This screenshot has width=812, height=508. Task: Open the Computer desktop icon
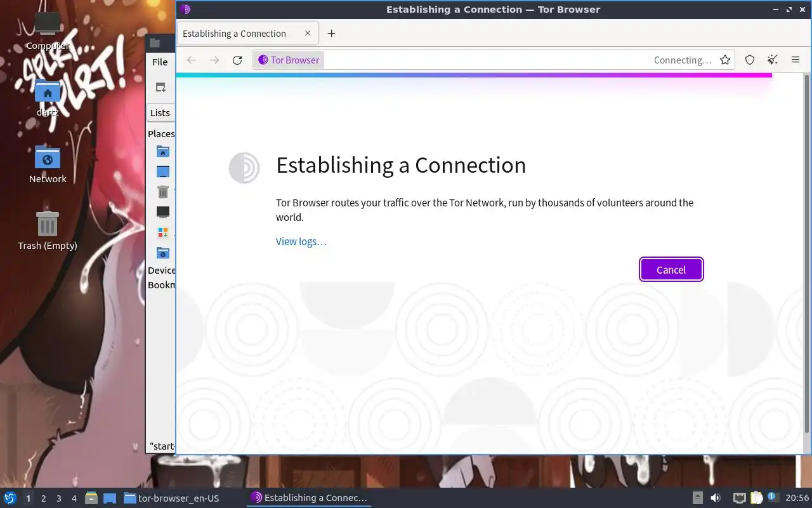pyautogui.click(x=48, y=31)
